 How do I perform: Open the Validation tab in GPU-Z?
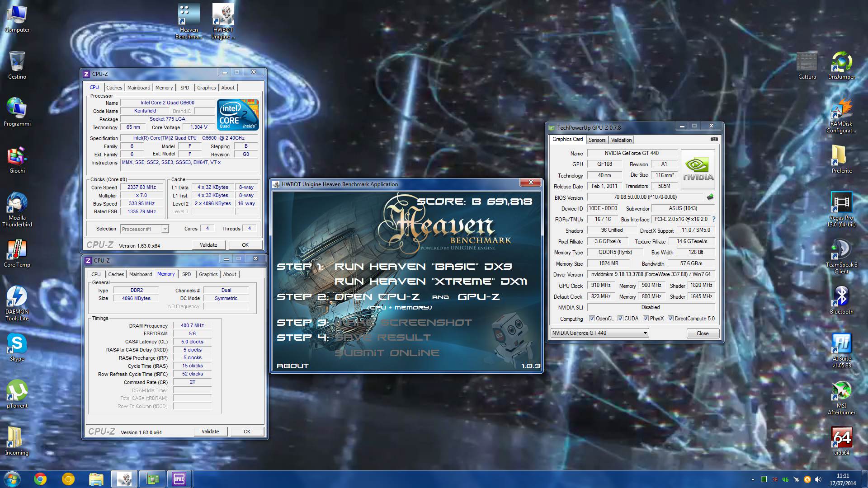point(621,140)
